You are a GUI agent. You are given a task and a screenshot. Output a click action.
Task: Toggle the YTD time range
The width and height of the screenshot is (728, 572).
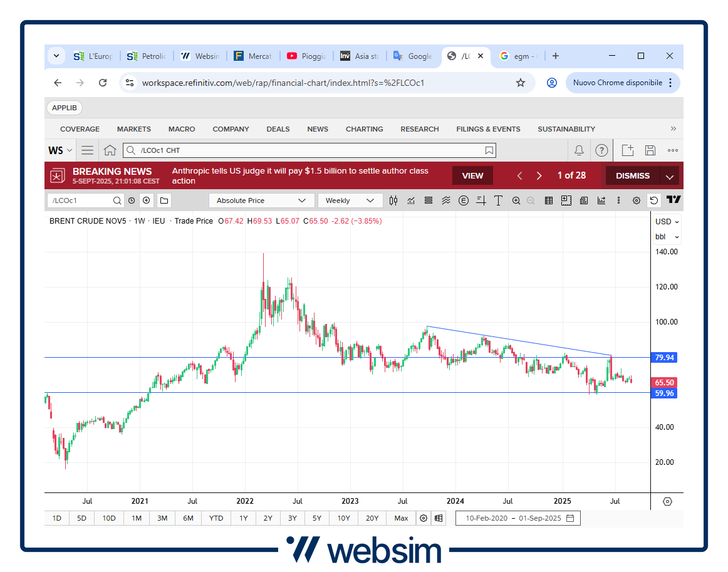click(216, 518)
